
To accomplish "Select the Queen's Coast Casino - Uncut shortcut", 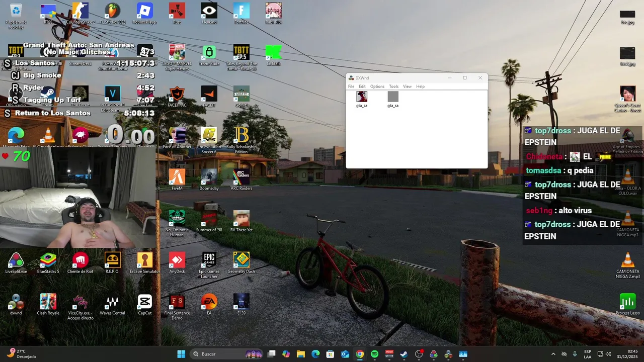I will coord(628,99).
